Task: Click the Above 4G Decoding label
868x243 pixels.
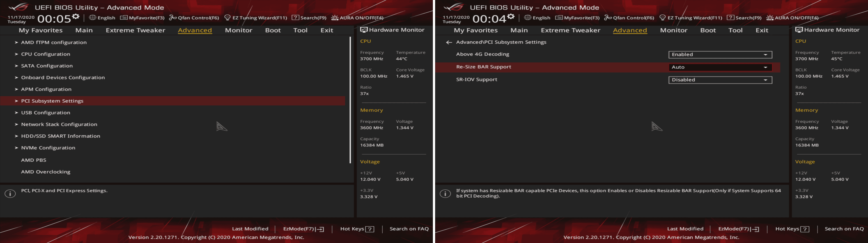Action: click(x=482, y=54)
